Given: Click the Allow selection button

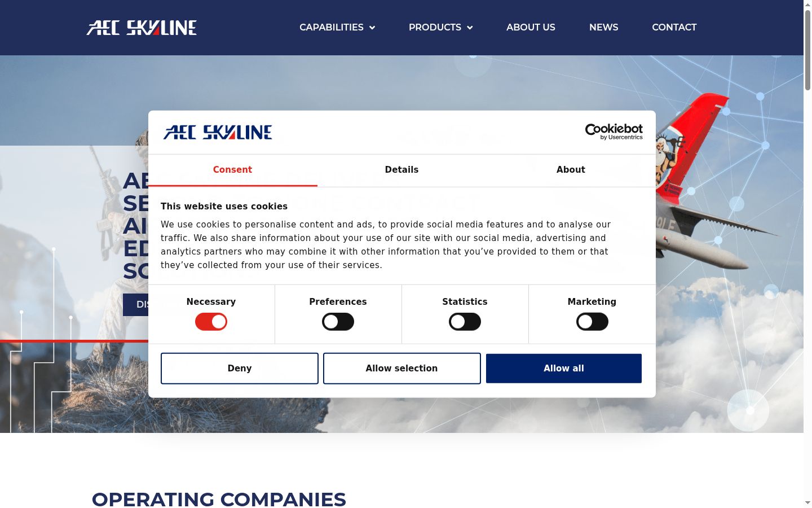Looking at the screenshot, I should (401, 368).
